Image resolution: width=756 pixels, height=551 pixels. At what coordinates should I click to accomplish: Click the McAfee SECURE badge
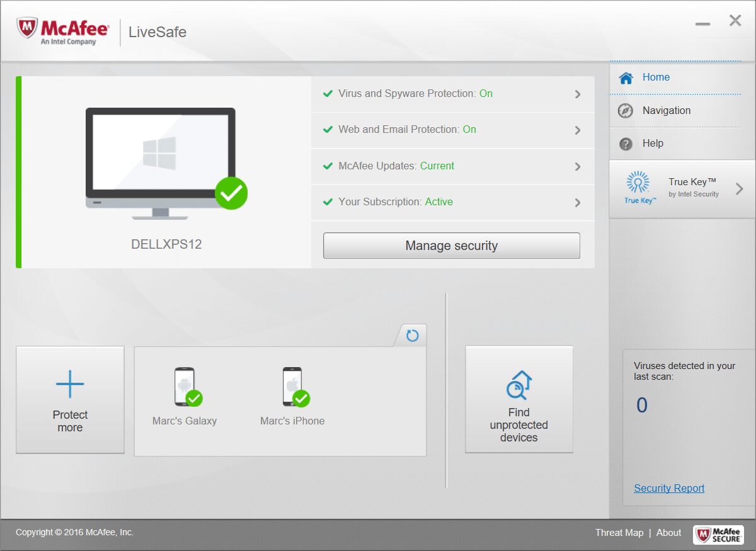pos(719,535)
